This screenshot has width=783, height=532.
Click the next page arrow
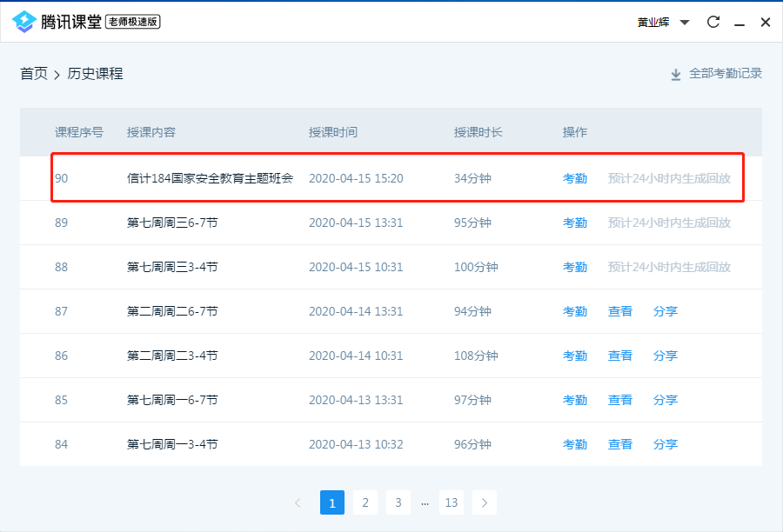(x=485, y=502)
